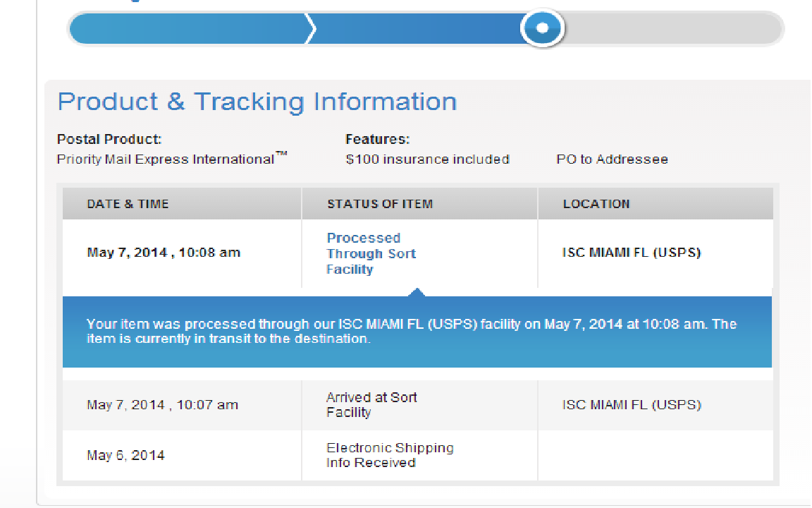Screen dimensions: 812x508
Task: Click the May 6, 2014 date entry
Action: coord(125,455)
